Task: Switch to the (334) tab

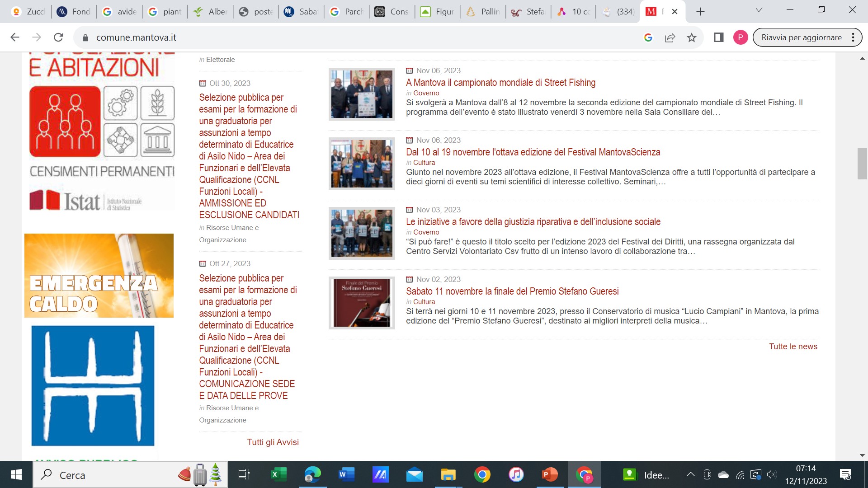Action: (619, 12)
